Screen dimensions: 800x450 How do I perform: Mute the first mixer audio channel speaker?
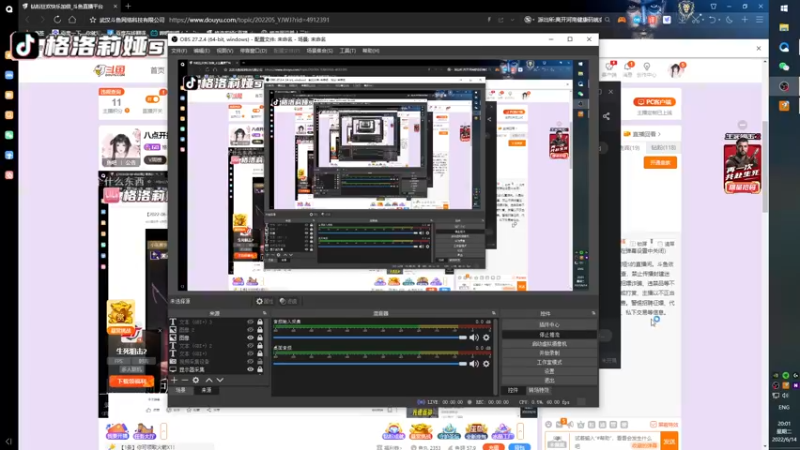coord(474,337)
